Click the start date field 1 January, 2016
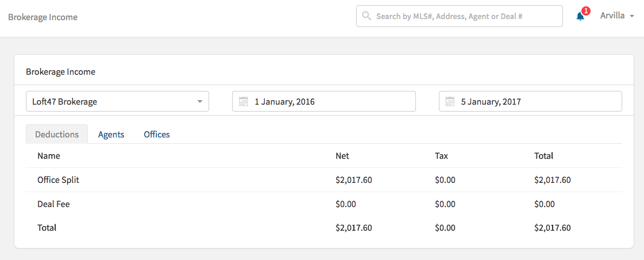The height and width of the screenshot is (260, 644). [330, 102]
